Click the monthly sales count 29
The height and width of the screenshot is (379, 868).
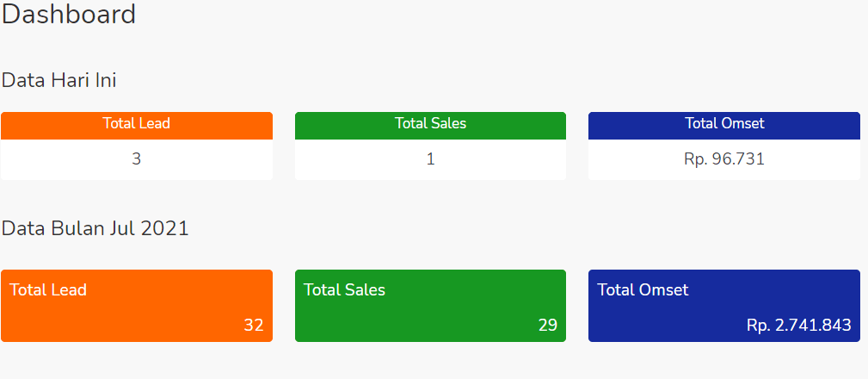click(x=547, y=326)
